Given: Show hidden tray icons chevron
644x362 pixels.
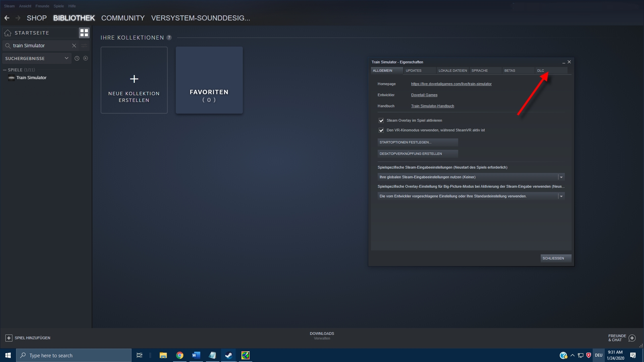Looking at the screenshot, I should pos(573,355).
